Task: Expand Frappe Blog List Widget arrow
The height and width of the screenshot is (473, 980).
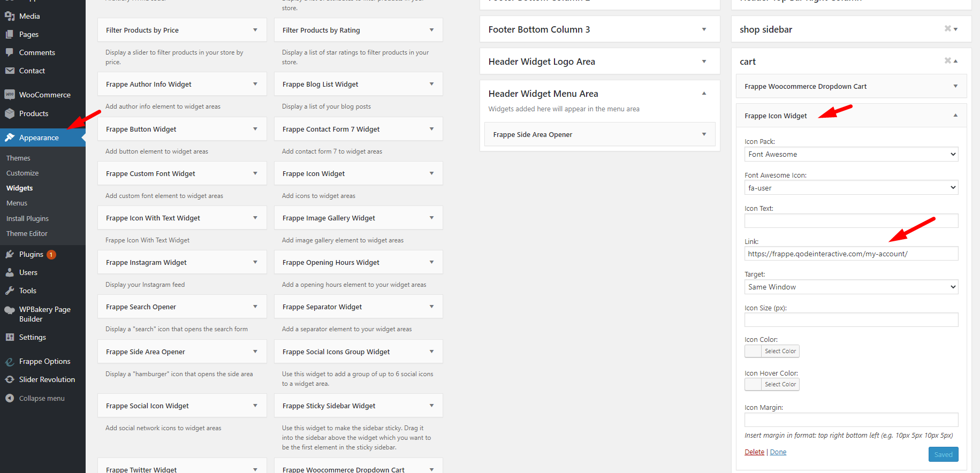Action: pos(431,84)
